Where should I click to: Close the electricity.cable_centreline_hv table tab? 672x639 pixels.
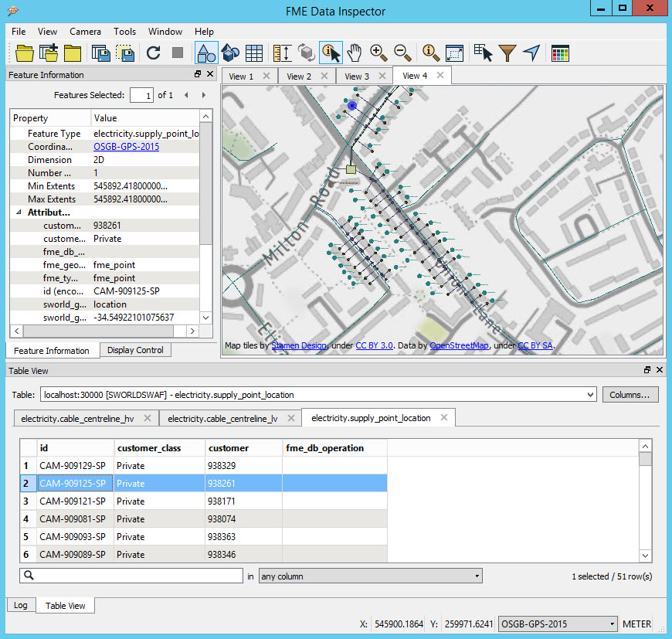148,418
